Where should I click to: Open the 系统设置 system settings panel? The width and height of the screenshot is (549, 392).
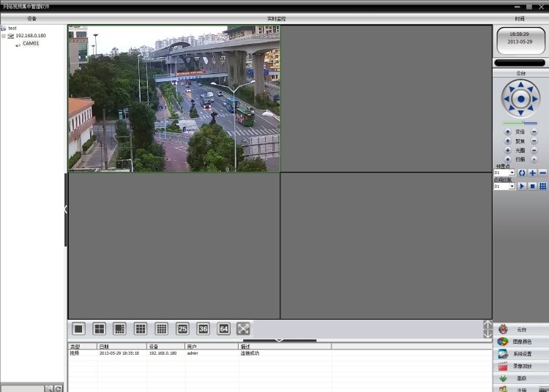pyautogui.click(x=521, y=354)
